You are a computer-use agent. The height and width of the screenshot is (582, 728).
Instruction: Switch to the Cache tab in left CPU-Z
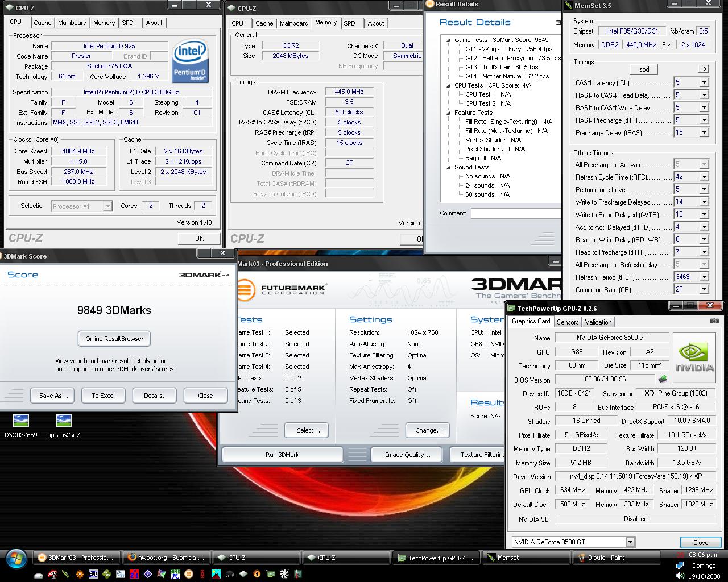click(x=43, y=23)
